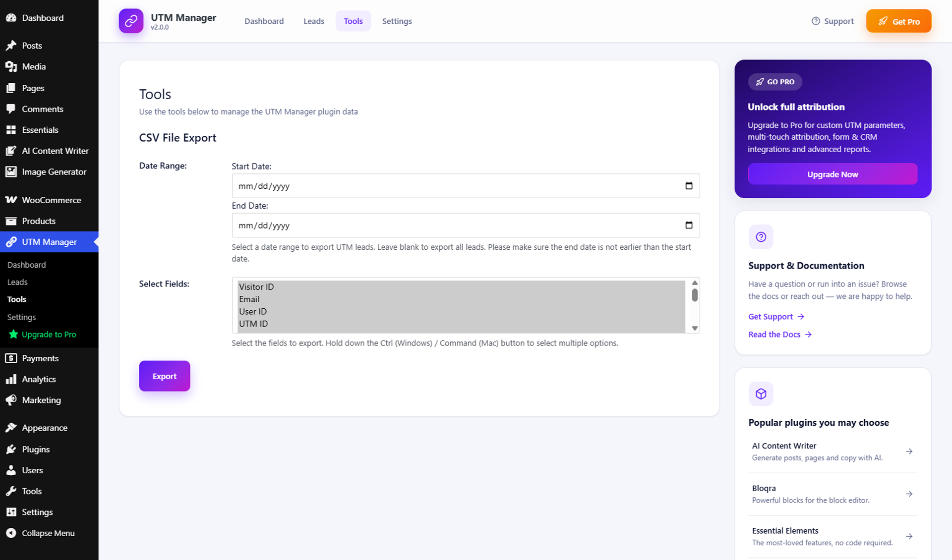952x560 pixels.
Task: Open the AI Content Writer plugin arrow
Action: 909,451
